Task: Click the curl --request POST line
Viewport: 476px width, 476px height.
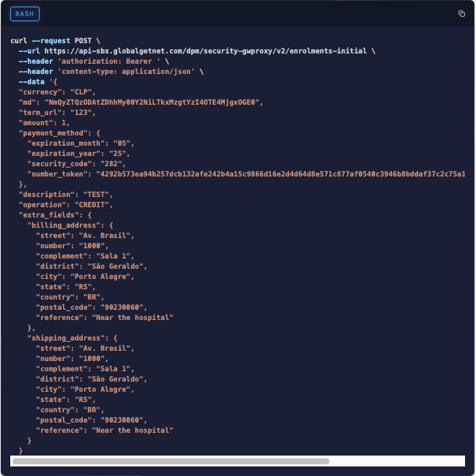Action: [x=55, y=41]
